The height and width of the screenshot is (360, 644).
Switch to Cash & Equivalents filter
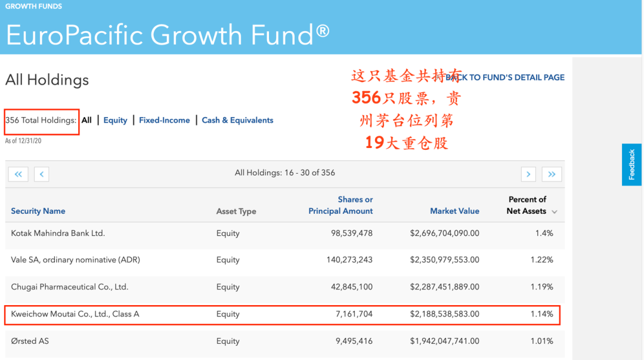(237, 120)
